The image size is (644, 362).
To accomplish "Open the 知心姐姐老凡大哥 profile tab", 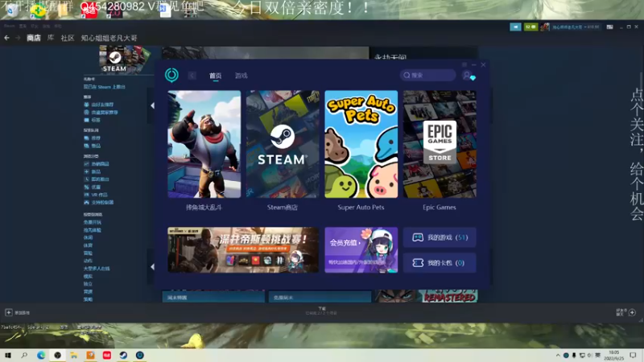I will tap(109, 38).
